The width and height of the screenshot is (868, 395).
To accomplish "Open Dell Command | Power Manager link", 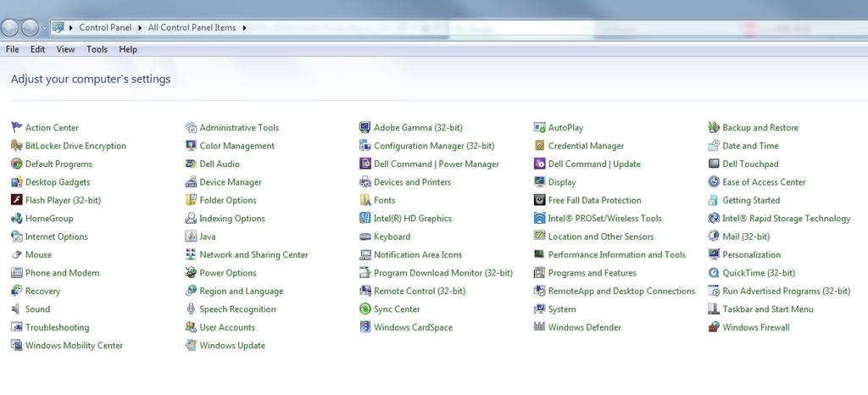I will pyautogui.click(x=437, y=164).
